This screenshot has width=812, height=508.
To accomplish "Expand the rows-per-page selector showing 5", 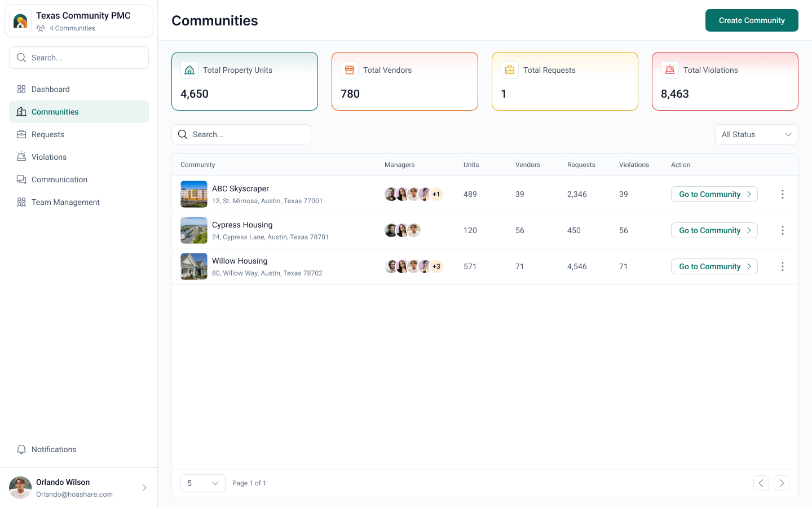I will pyautogui.click(x=202, y=483).
